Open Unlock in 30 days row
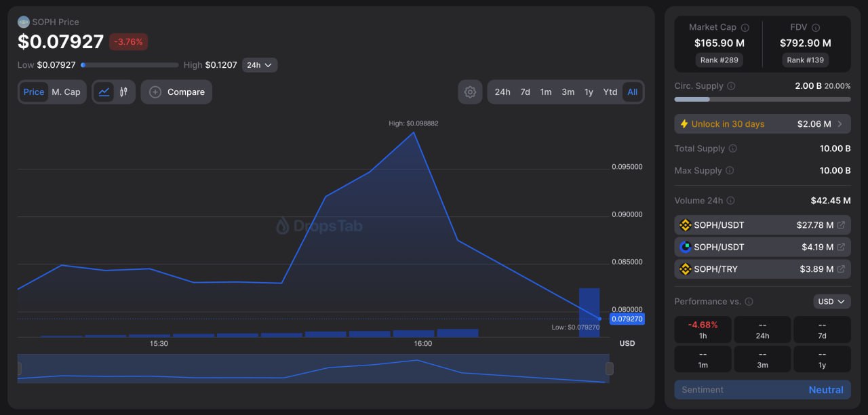868x415 pixels. click(762, 124)
